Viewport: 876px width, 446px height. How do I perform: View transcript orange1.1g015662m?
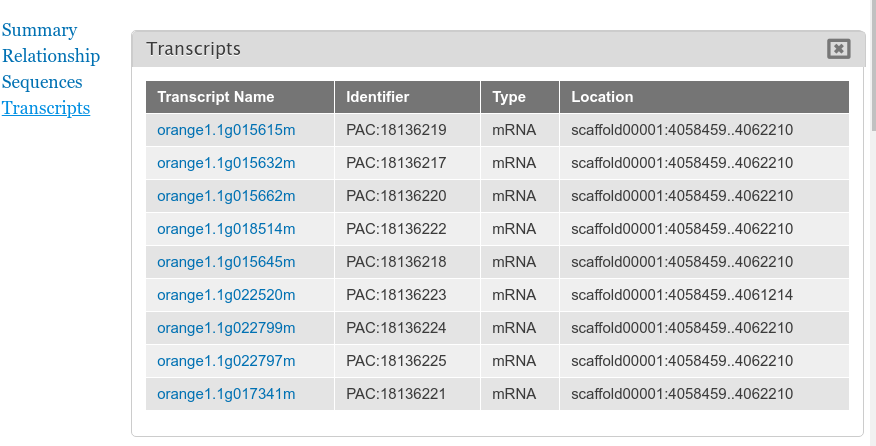coord(226,196)
